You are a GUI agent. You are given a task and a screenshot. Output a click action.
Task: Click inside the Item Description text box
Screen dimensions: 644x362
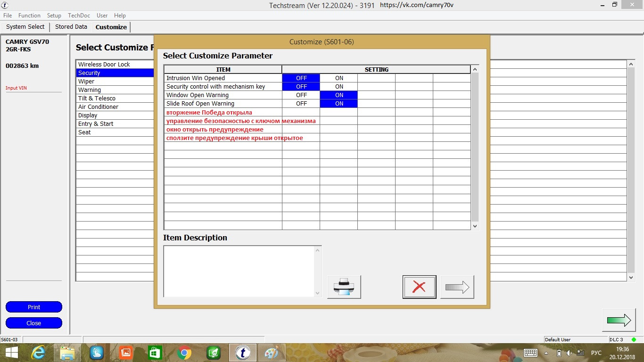coord(239,271)
